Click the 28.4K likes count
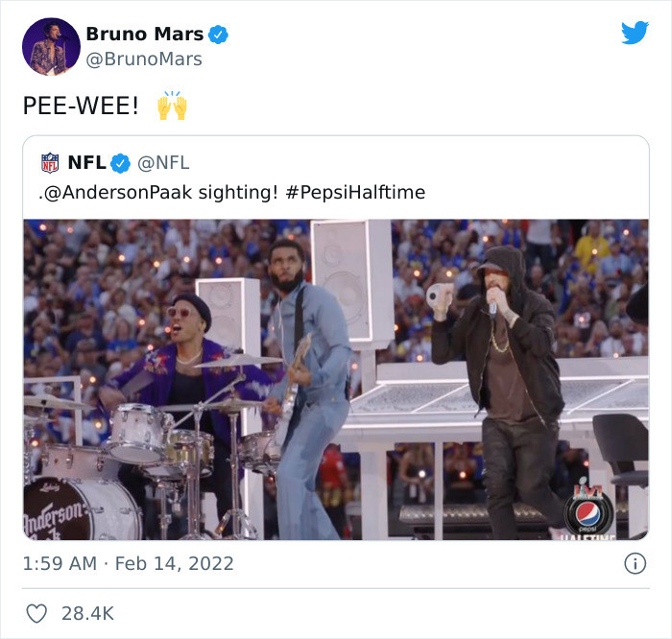672x639 pixels. tap(87, 613)
